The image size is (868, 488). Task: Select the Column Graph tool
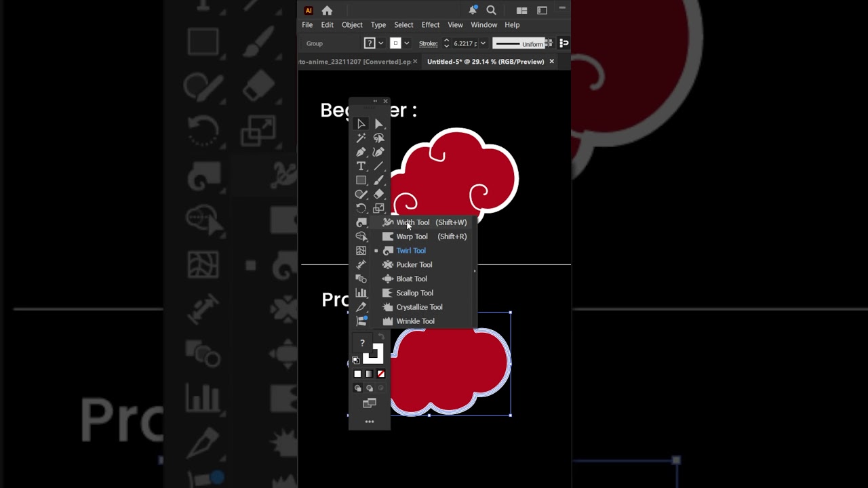click(361, 293)
